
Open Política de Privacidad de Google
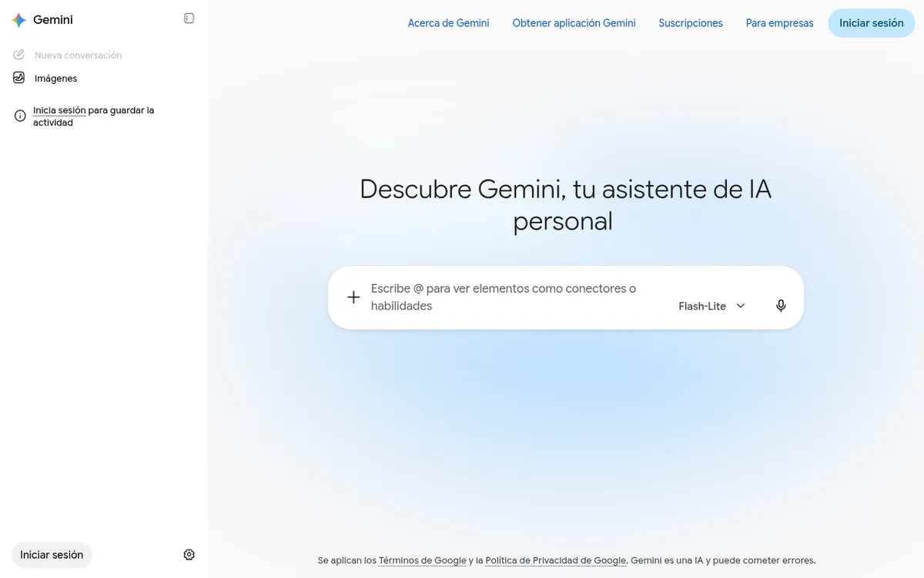(556, 560)
